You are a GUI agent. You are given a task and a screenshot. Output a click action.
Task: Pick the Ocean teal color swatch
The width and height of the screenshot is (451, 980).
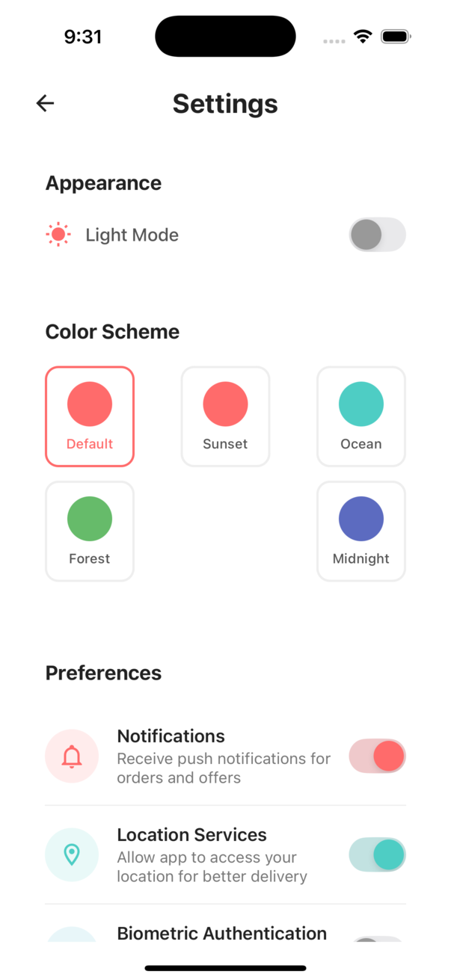tap(361, 404)
